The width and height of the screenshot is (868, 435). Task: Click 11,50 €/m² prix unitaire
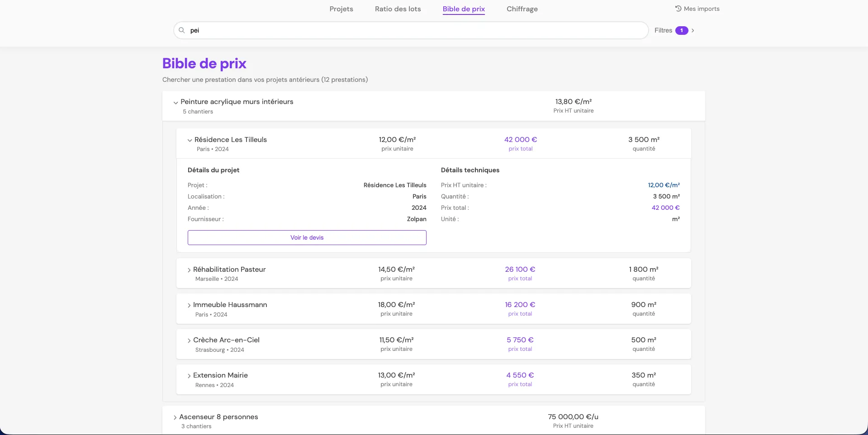click(397, 340)
